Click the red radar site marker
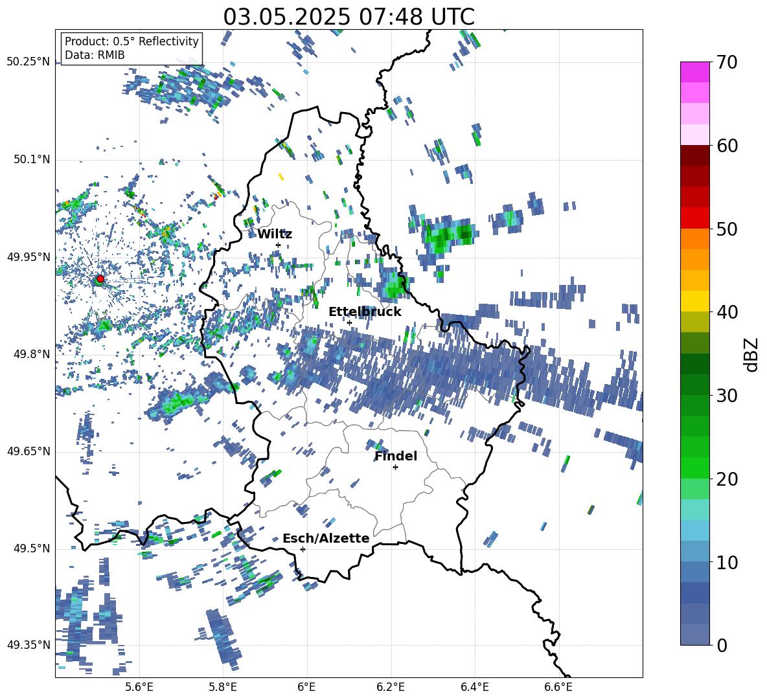 tap(100, 279)
